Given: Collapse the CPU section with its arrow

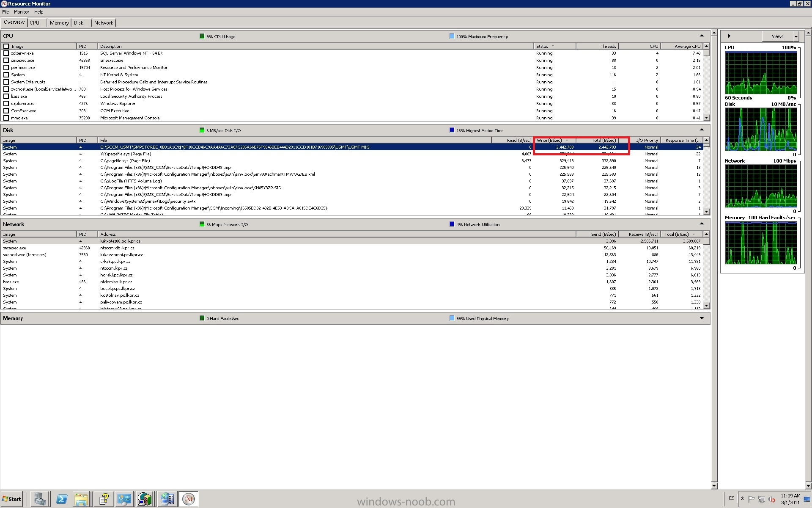Looking at the screenshot, I should click(702, 36).
